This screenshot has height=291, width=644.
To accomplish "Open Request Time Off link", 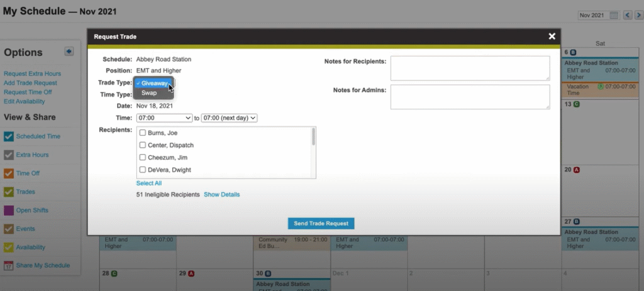I will (28, 92).
